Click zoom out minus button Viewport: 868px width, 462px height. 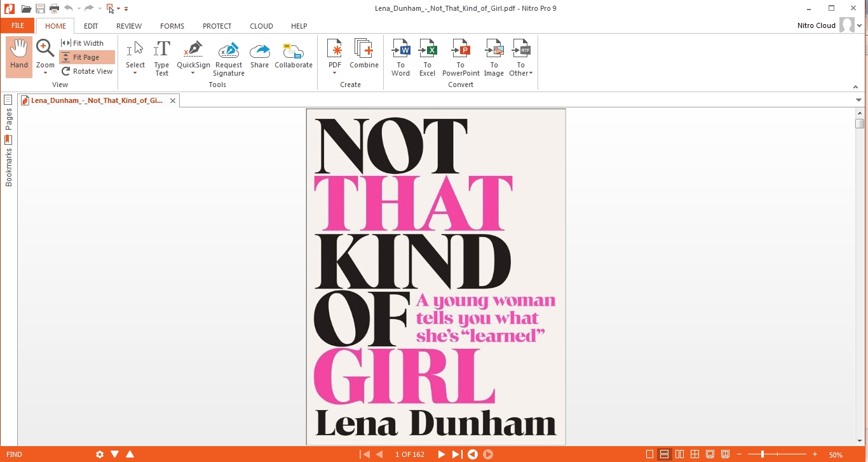[x=740, y=454]
